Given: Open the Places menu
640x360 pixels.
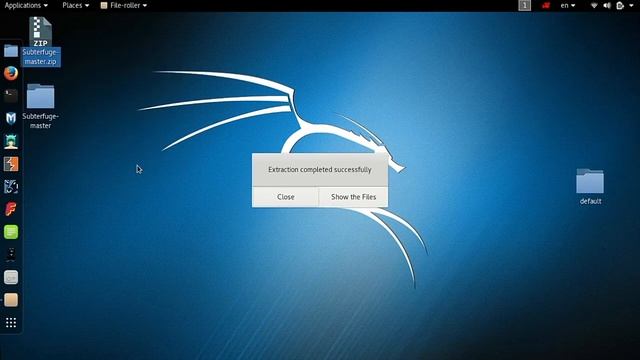Looking at the screenshot, I should tap(76, 5).
